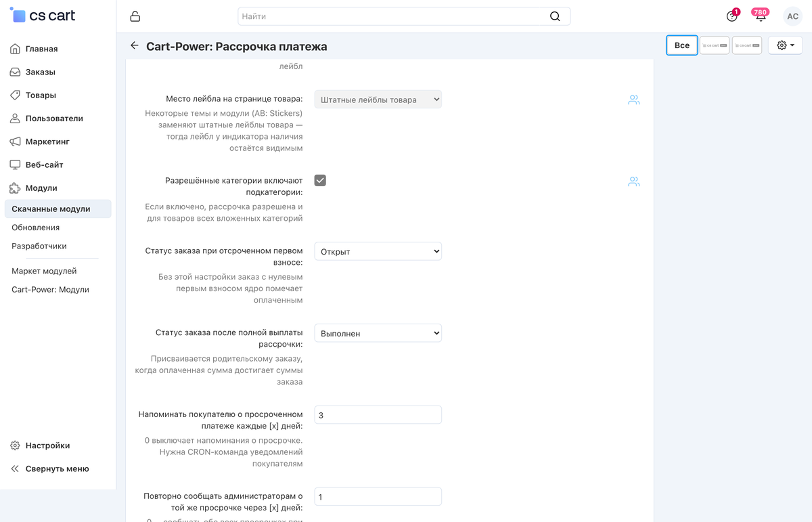Open Разработчики in the sidebar
812x522 pixels.
pos(39,246)
